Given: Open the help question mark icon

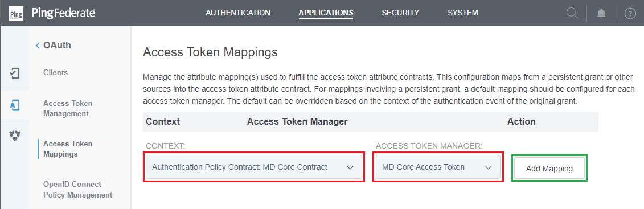Looking at the screenshot, I should (630, 14).
